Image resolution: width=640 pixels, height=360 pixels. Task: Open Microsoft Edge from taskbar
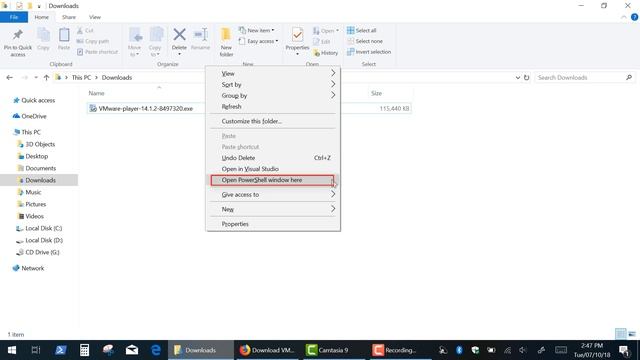[156, 350]
